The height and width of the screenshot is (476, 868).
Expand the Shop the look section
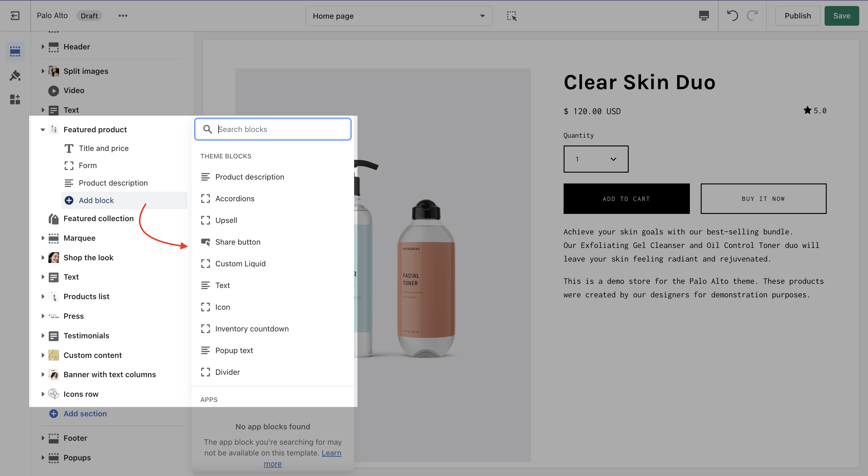pos(43,258)
